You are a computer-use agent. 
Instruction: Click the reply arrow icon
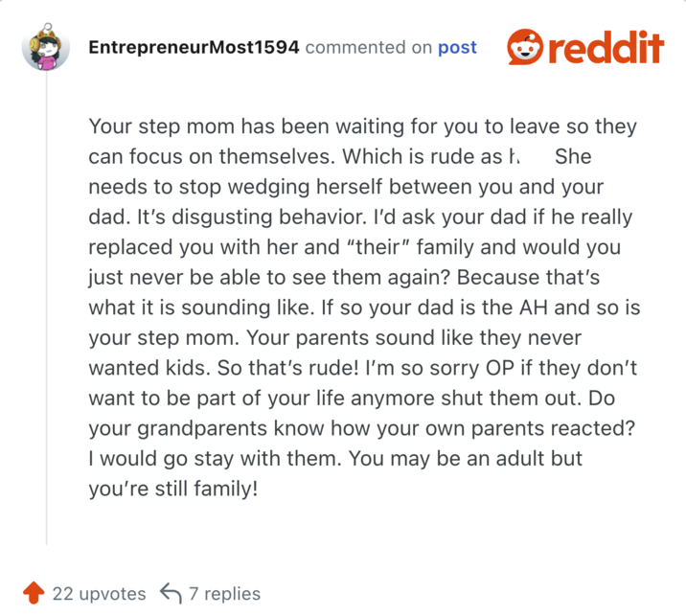click(x=171, y=593)
